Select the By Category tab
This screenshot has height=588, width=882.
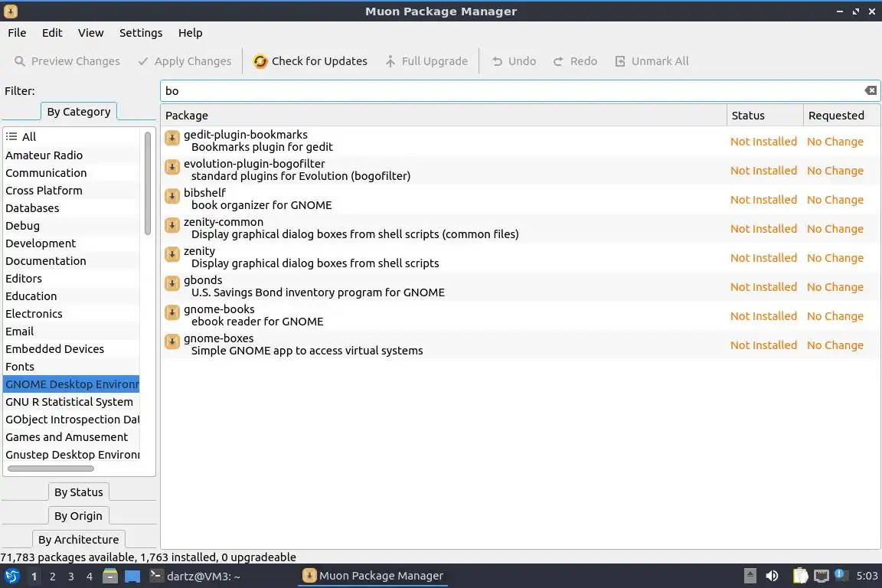[x=79, y=112]
